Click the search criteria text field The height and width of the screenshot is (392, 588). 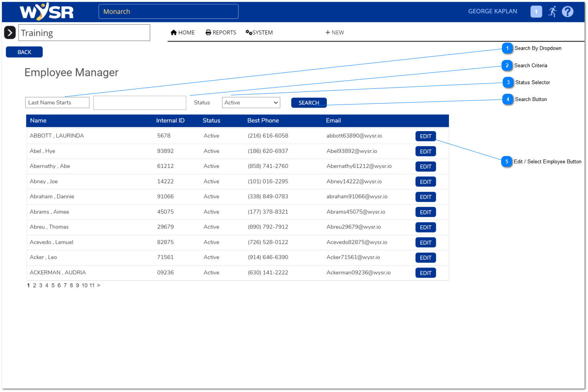pyautogui.click(x=140, y=103)
